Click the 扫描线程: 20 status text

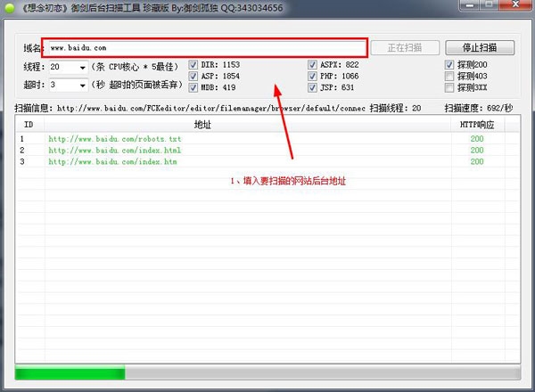395,109
